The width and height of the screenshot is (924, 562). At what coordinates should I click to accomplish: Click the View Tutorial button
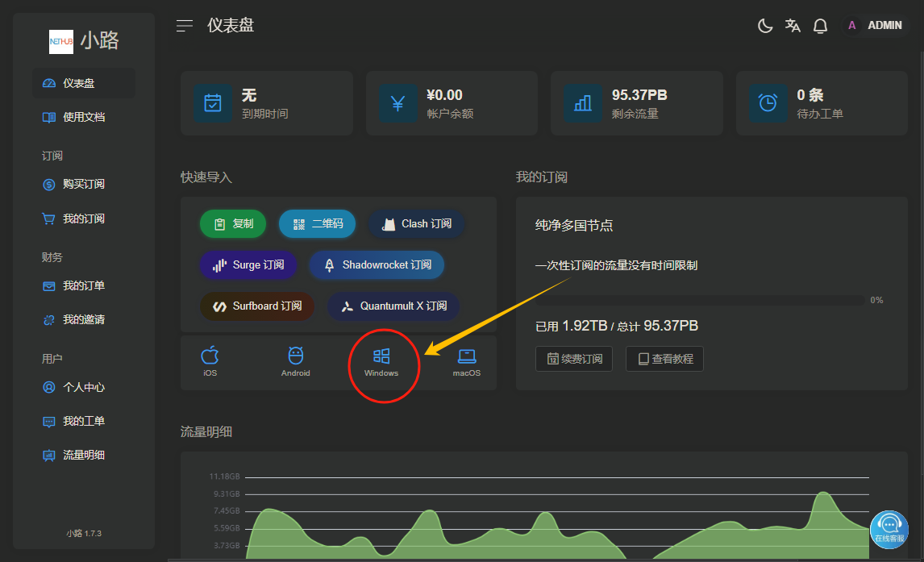point(664,359)
